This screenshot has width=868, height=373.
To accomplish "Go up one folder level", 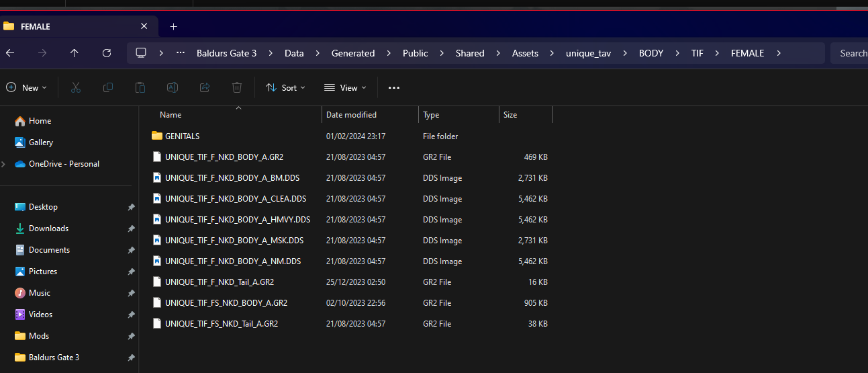I will [75, 53].
